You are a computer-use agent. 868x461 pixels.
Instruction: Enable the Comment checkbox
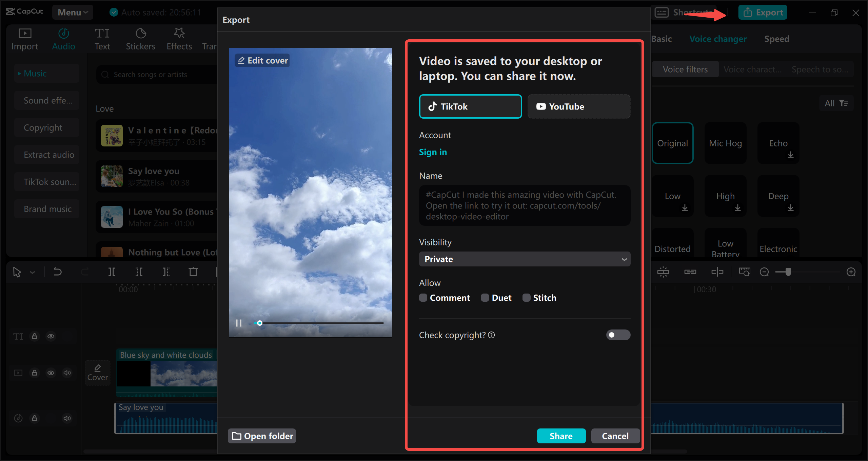click(423, 298)
